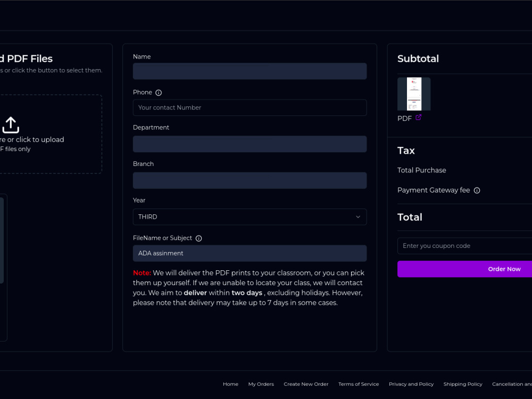Click the Payment Gateway fee info icon

477,190
